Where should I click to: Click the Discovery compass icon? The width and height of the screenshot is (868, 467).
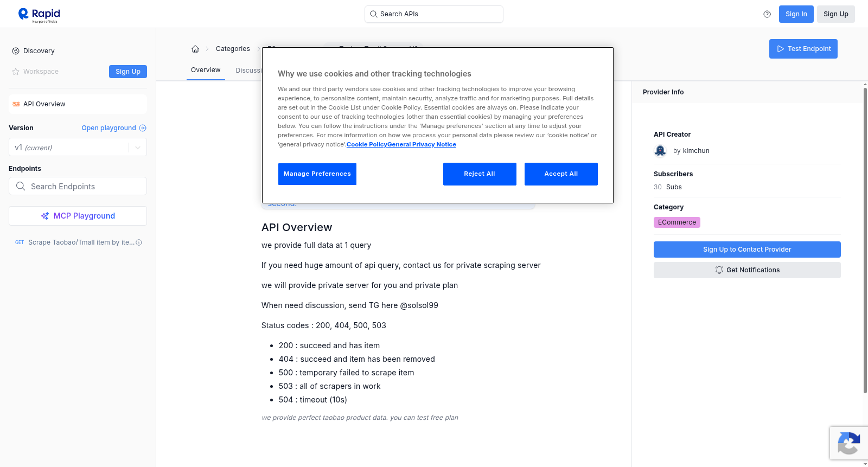click(x=16, y=51)
